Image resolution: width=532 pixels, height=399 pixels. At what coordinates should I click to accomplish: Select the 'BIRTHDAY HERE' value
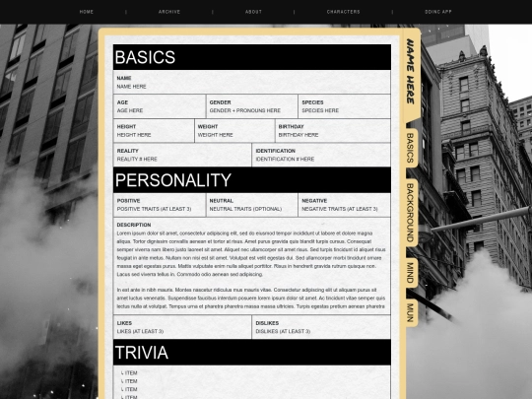(x=299, y=135)
